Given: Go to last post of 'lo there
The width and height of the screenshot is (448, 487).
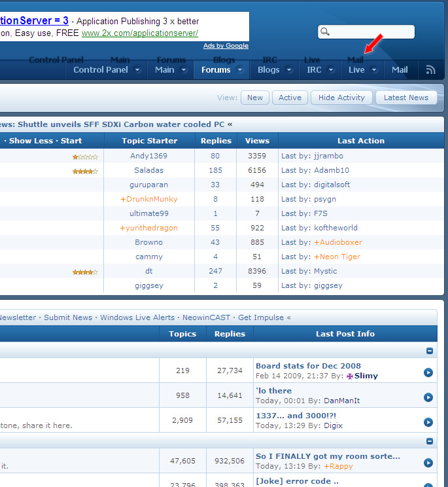Looking at the screenshot, I should 428,397.
